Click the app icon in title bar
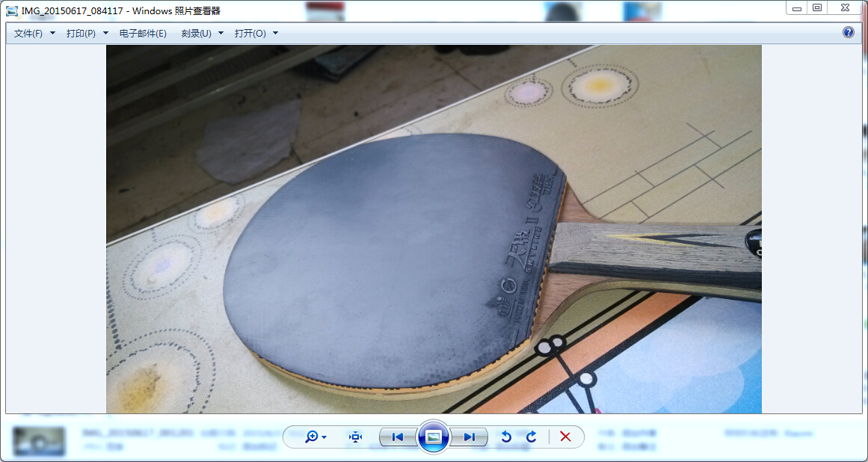Viewport: 868px width, 462px height. tap(12, 10)
